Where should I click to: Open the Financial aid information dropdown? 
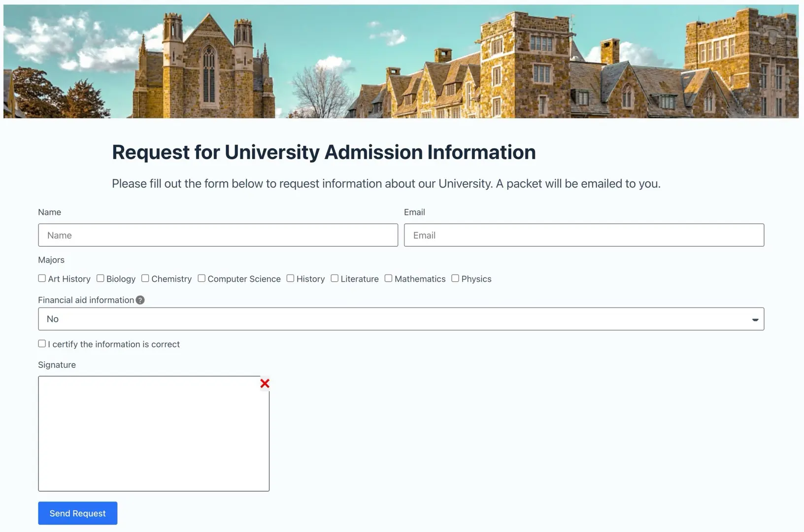pyautogui.click(x=401, y=319)
